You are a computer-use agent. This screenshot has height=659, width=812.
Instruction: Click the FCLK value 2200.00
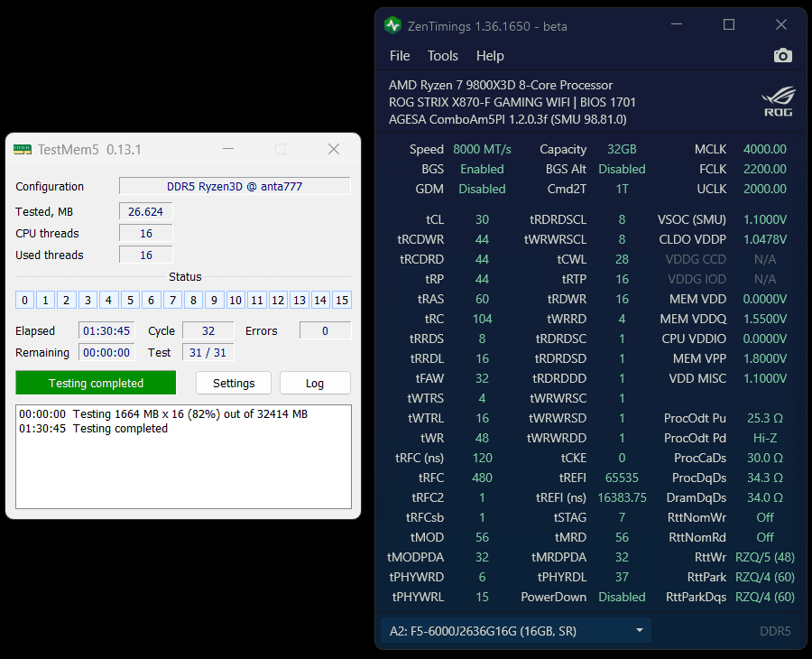[x=765, y=169]
